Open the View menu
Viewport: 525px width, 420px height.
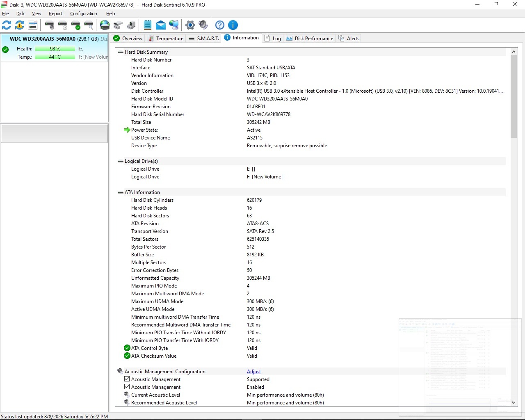(x=37, y=14)
